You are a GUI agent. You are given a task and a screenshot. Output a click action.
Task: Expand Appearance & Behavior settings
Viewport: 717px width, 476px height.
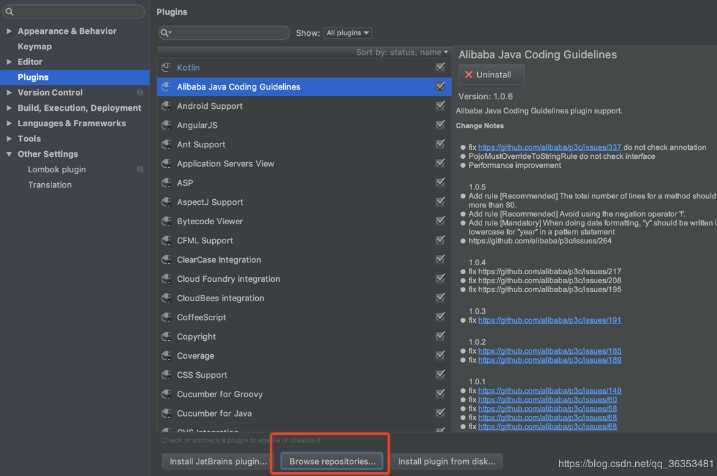click(9, 31)
